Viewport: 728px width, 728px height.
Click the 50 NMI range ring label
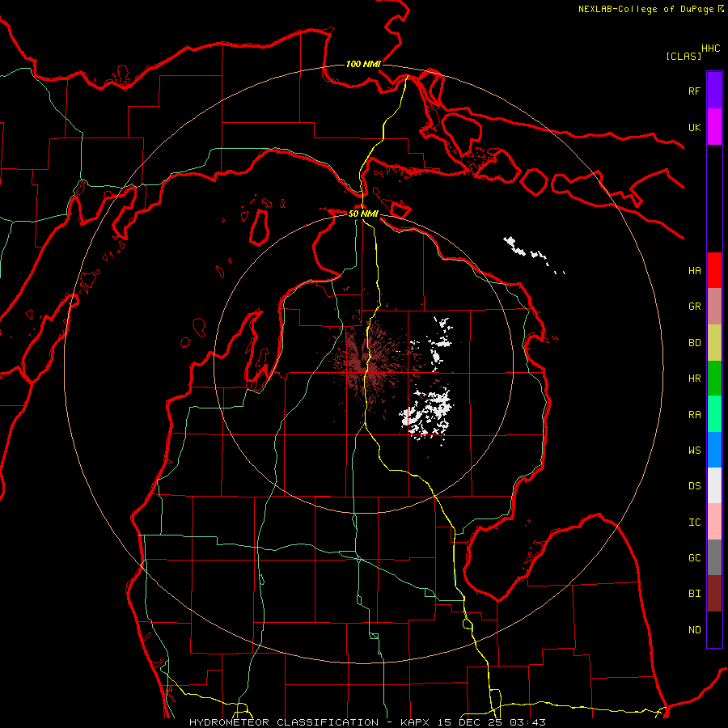363,214
